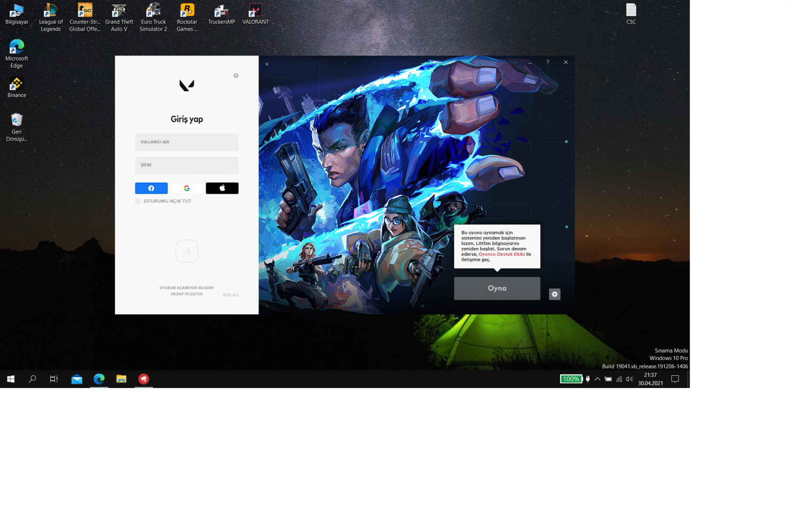The image size is (812, 508).
Task: Select the Microsoft Edge desktop icon
Action: [17, 54]
